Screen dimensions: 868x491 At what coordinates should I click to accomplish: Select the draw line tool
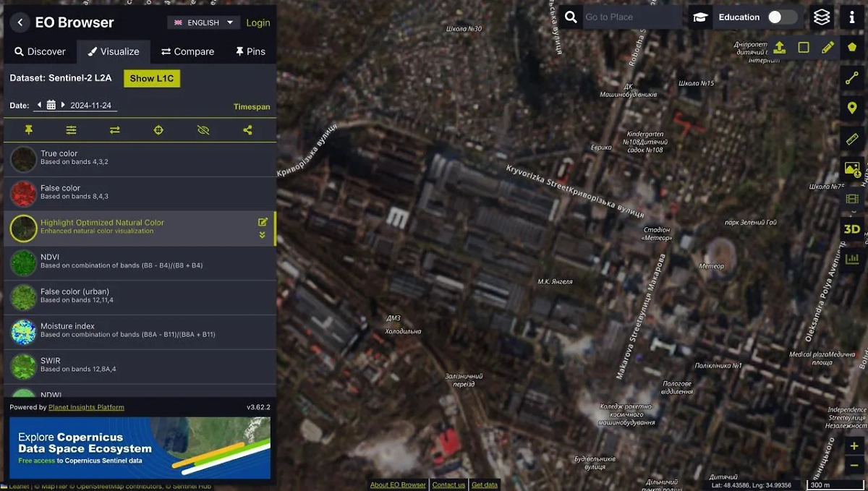coord(852,78)
